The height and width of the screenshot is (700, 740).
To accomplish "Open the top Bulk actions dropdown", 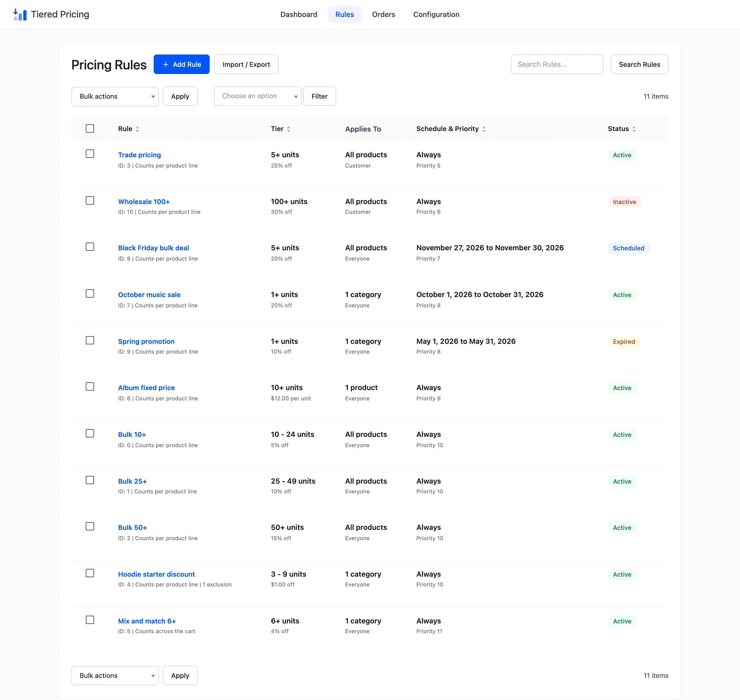I will pos(115,96).
